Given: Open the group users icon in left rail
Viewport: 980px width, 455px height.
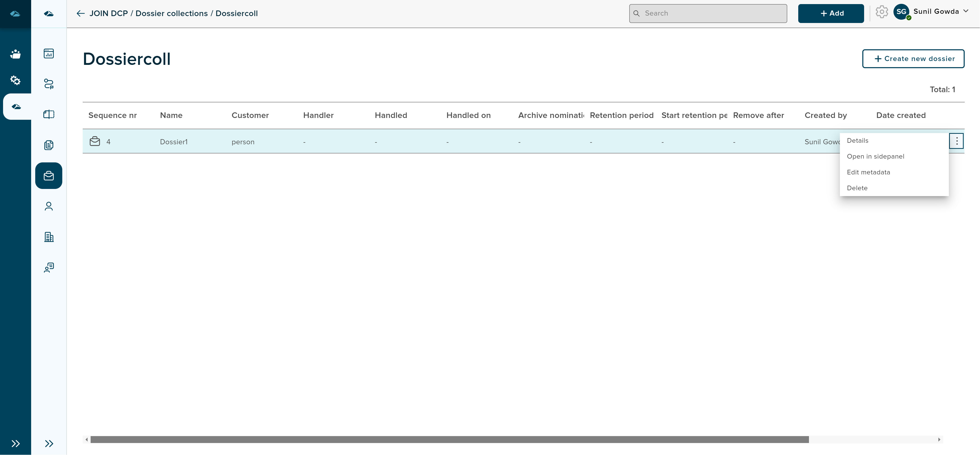Looking at the screenshot, I should click(x=15, y=54).
